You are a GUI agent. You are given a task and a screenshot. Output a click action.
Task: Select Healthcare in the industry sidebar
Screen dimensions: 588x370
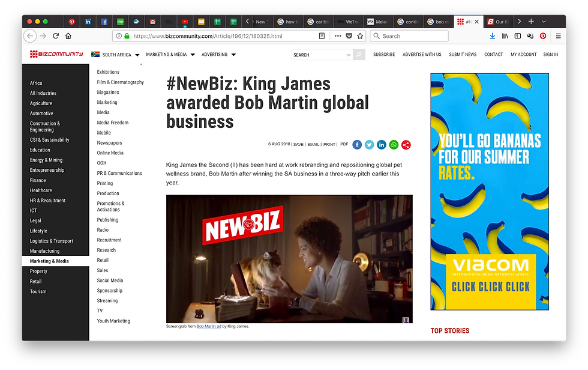click(x=41, y=190)
